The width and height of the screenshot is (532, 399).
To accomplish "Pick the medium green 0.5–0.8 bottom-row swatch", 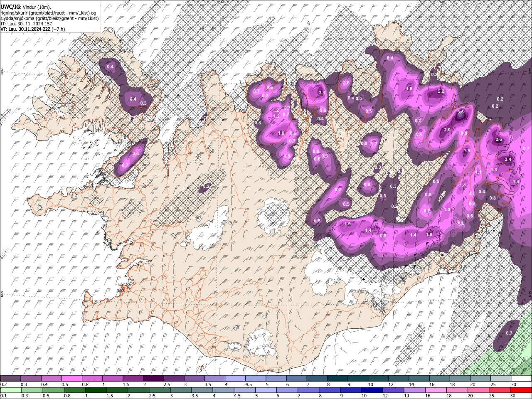I will coord(53,390).
